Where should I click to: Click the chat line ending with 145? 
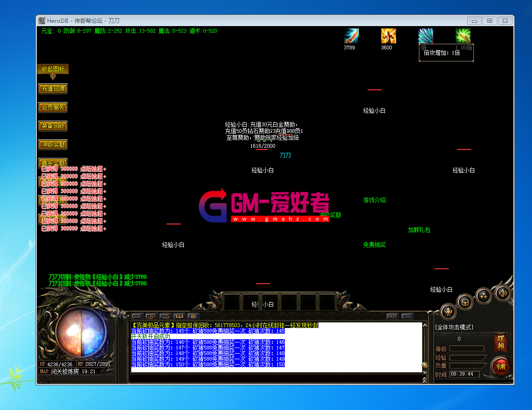click(x=208, y=331)
